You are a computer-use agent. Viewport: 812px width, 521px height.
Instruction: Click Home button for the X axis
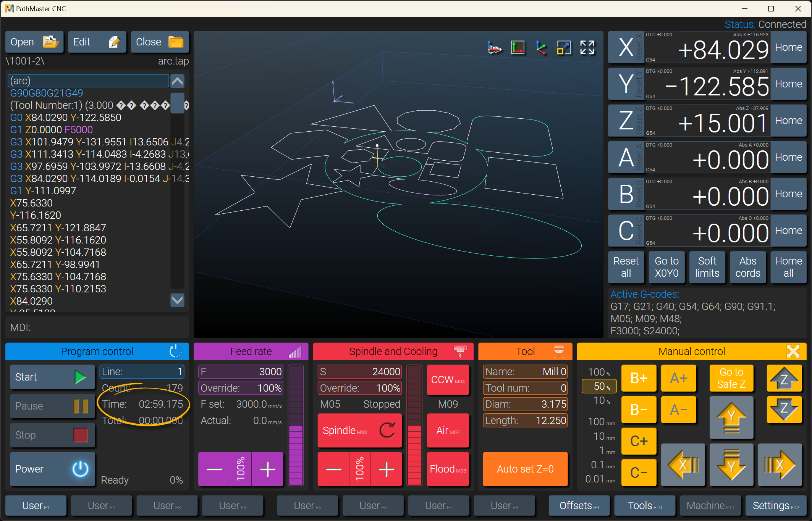click(788, 47)
